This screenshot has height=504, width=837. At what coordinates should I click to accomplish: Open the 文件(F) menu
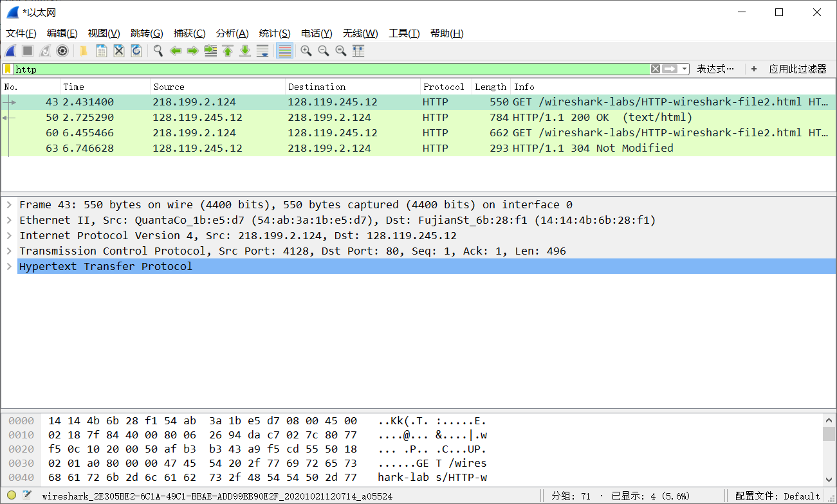click(x=21, y=33)
